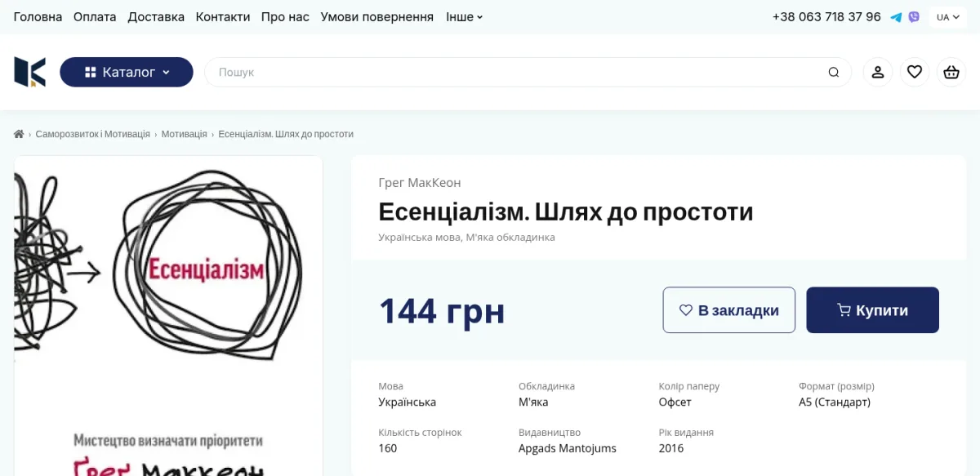Image resolution: width=980 pixels, height=476 pixels.
Task: Click the 2016 publication year value
Action: point(671,448)
